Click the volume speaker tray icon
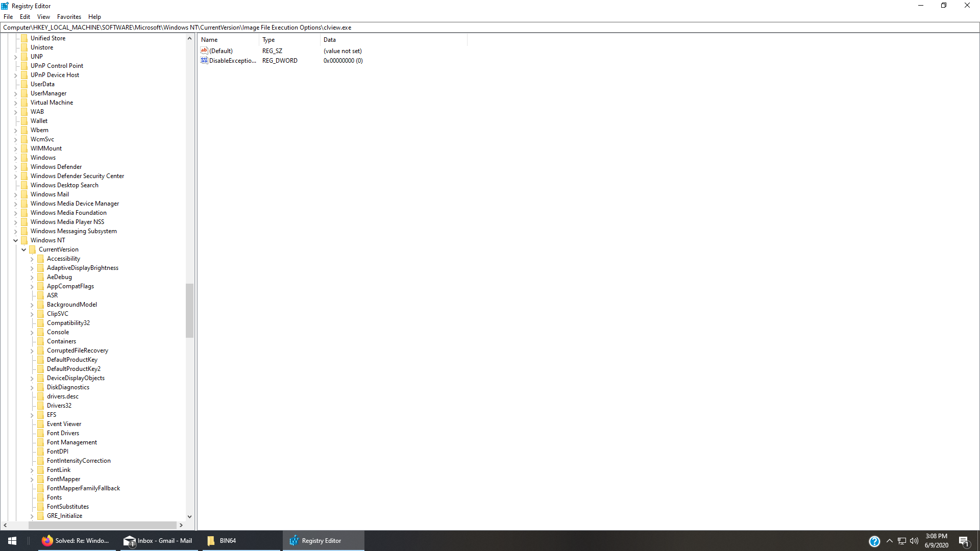Viewport: 980px width, 551px height. click(914, 541)
